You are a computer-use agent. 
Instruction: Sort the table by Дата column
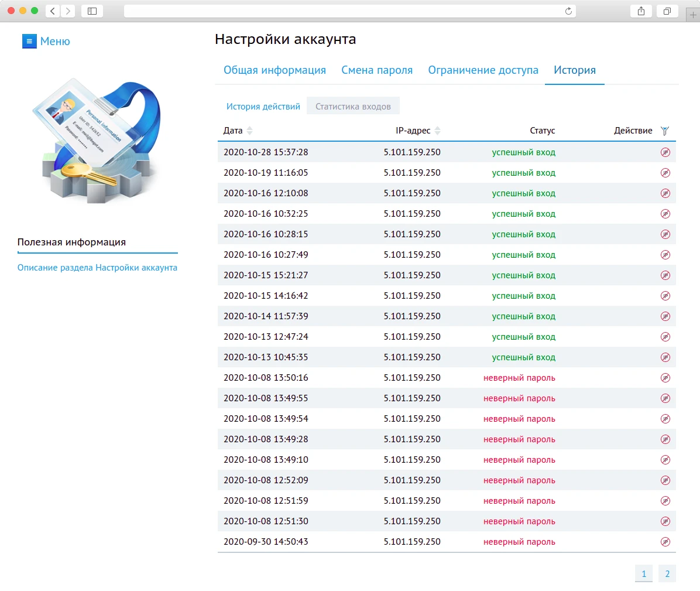tap(250, 131)
